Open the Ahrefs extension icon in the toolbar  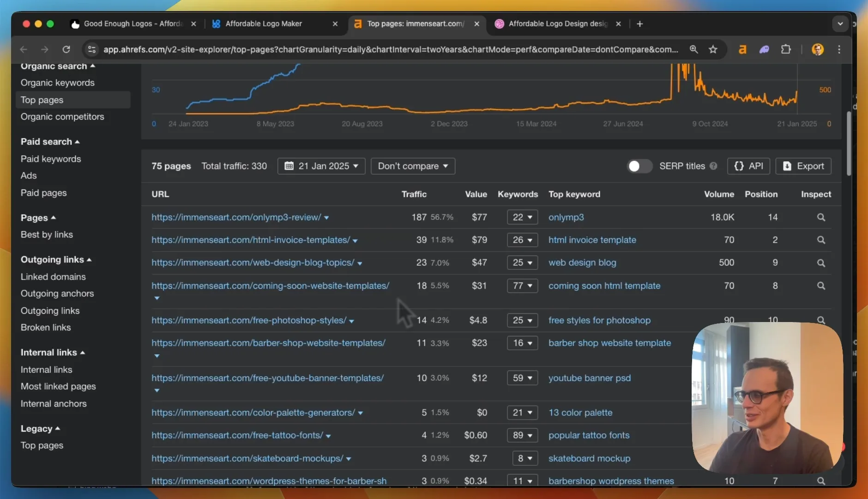pos(742,49)
